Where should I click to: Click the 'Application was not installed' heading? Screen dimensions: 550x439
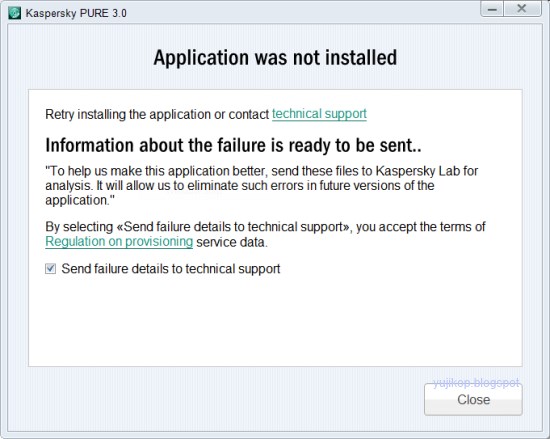275,58
